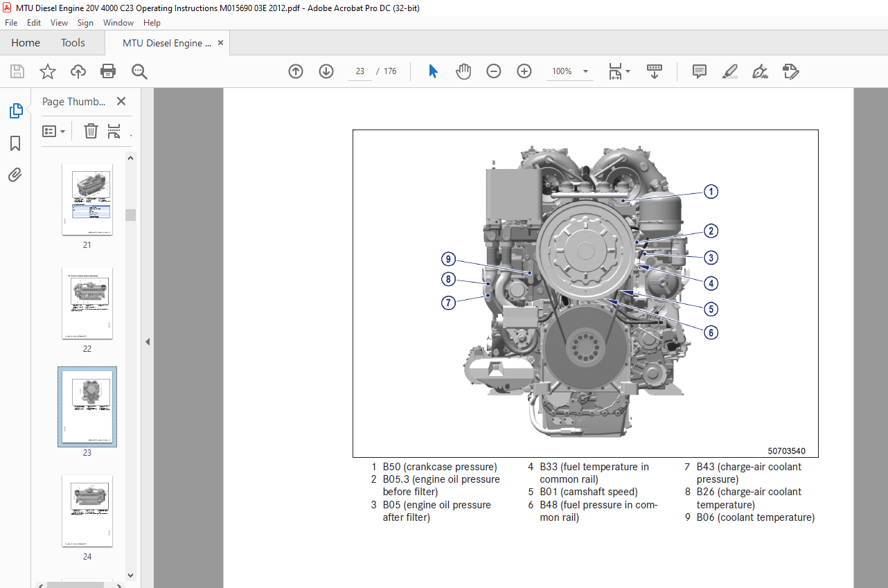Screen dimensions: 888x588
Task: Choose the selection arrow tool
Action: click(x=433, y=71)
